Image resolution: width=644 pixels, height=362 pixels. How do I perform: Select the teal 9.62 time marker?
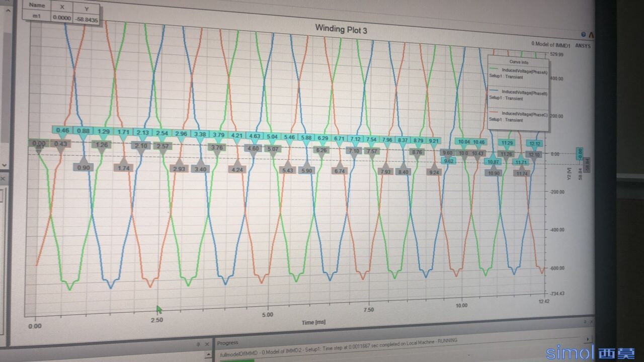click(x=449, y=161)
